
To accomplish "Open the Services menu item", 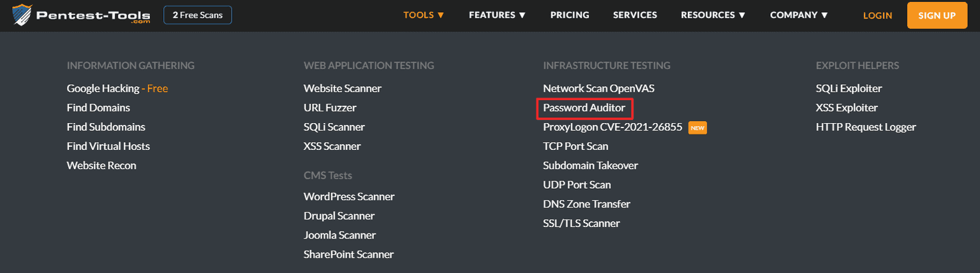I will (635, 15).
